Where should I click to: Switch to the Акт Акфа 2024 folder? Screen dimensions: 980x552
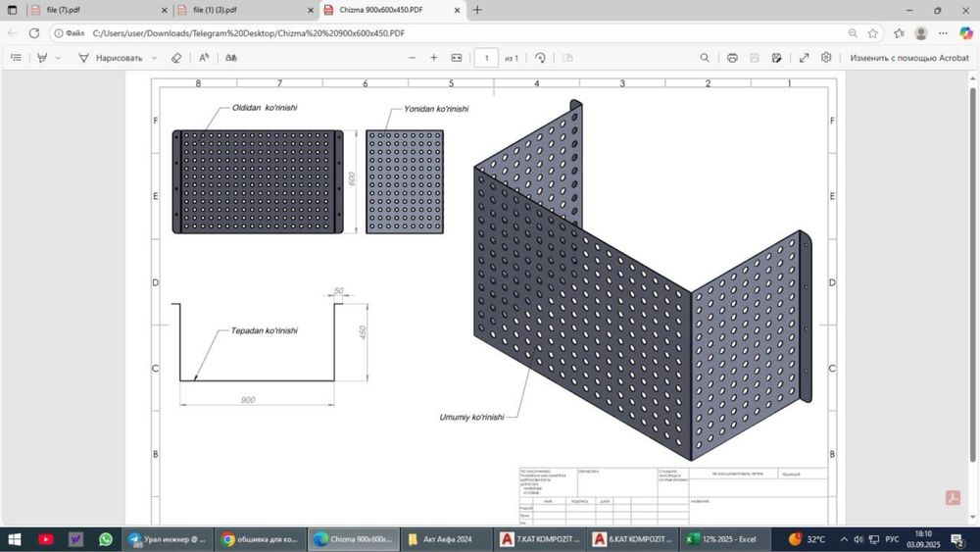[446, 539]
